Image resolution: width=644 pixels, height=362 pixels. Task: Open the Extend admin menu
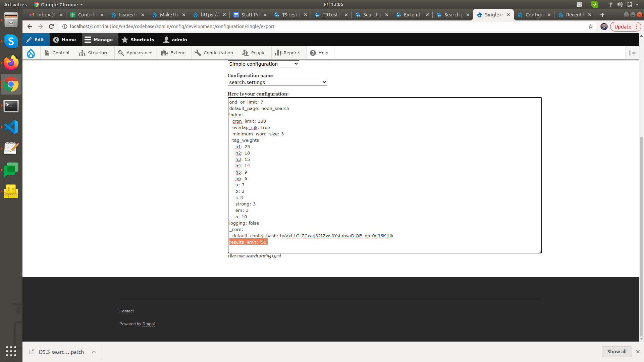173,53
